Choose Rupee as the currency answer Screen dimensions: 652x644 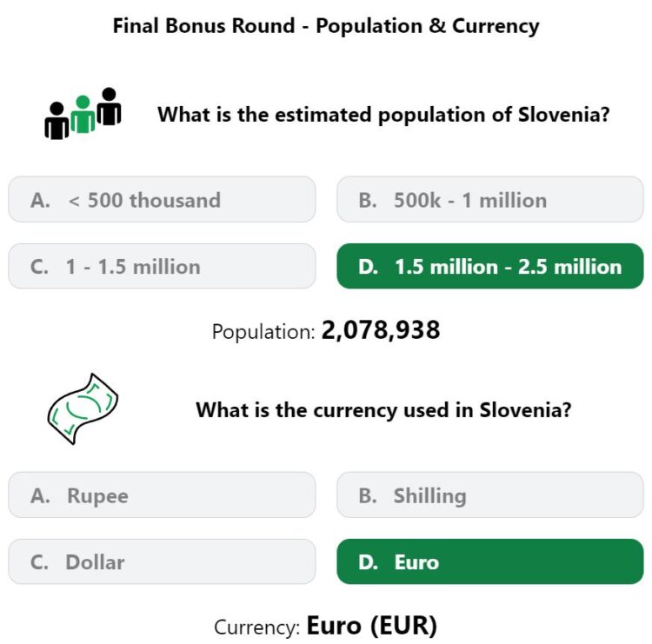tap(162, 495)
